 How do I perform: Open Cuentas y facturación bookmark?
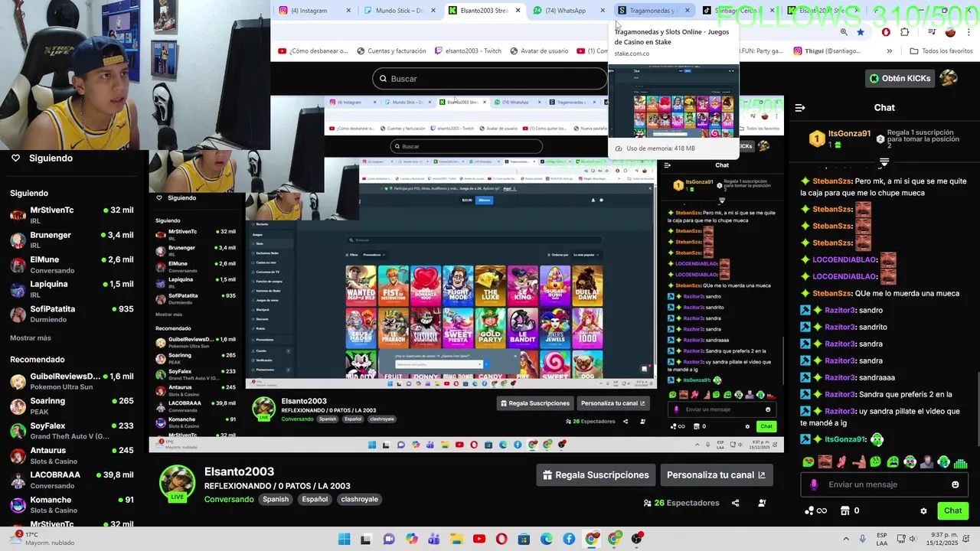pyautogui.click(x=390, y=51)
